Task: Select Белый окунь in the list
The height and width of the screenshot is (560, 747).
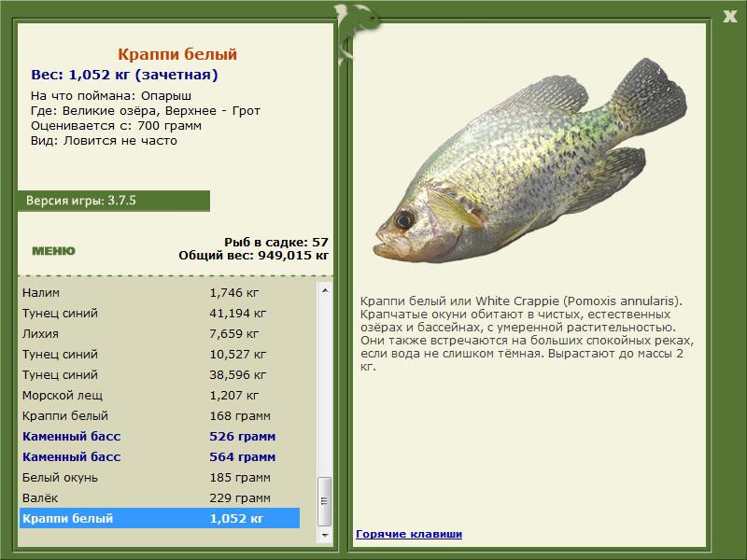Action: coord(159,478)
